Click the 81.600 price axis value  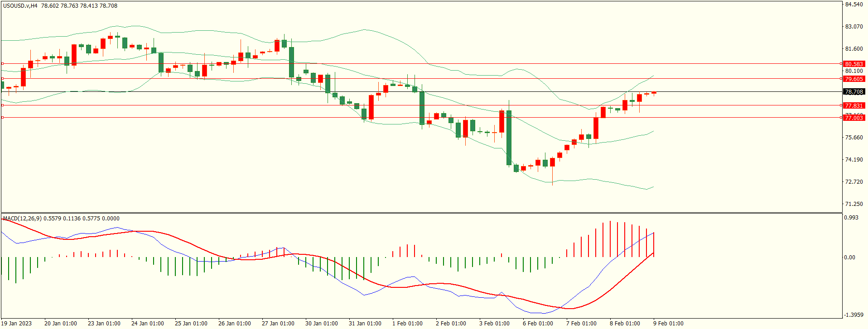click(x=854, y=49)
